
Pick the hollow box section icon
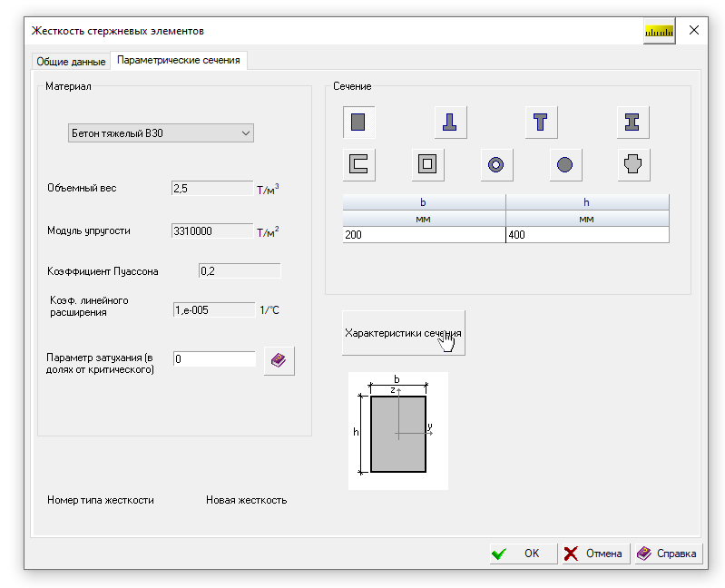click(427, 164)
